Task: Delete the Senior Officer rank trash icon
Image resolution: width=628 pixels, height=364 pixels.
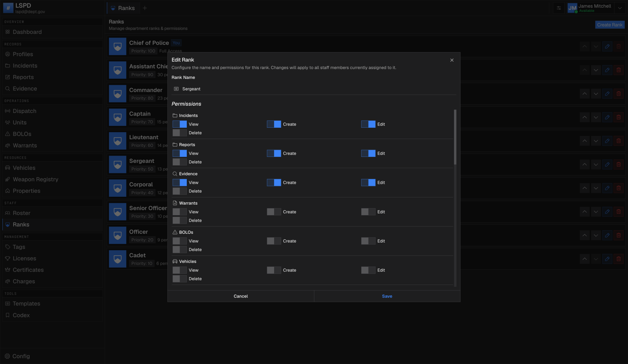Action: coord(619,211)
